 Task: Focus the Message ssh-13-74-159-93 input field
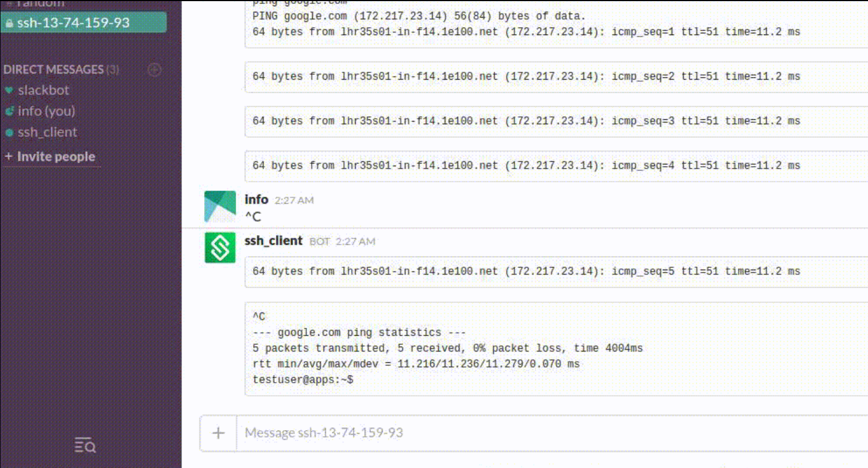click(x=509, y=433)
